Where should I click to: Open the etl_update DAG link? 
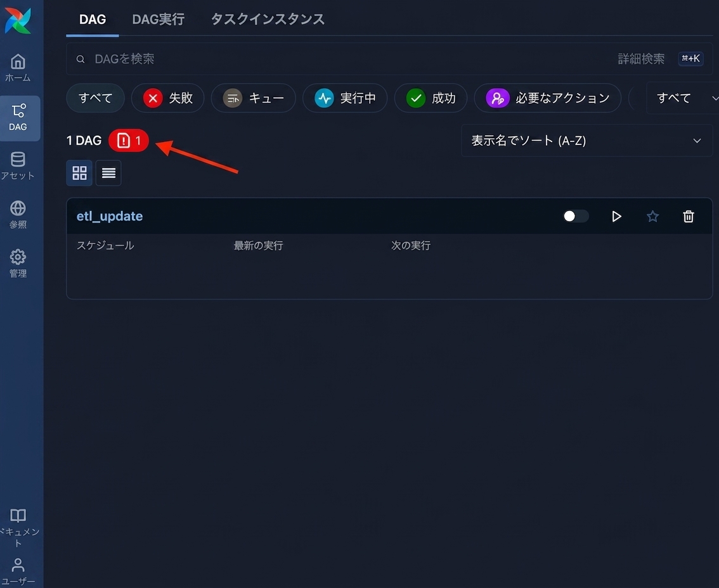(110, 216)
